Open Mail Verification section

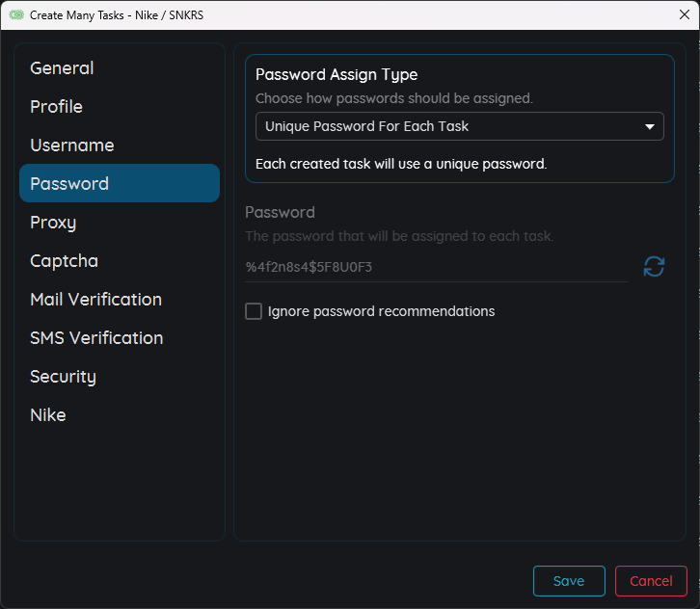(x=95, y=300)
